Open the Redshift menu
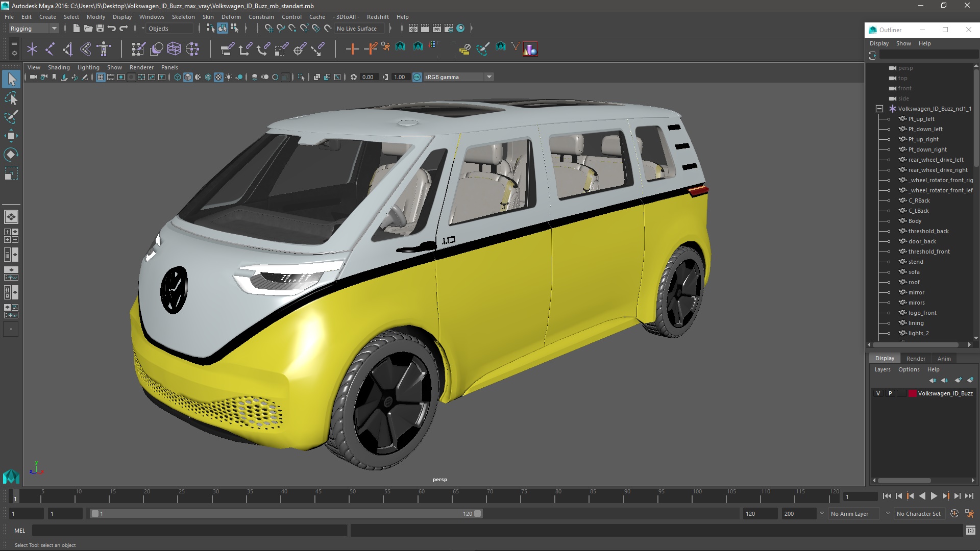The width and height of the screenshot is (980, 551). pos(378,17)
